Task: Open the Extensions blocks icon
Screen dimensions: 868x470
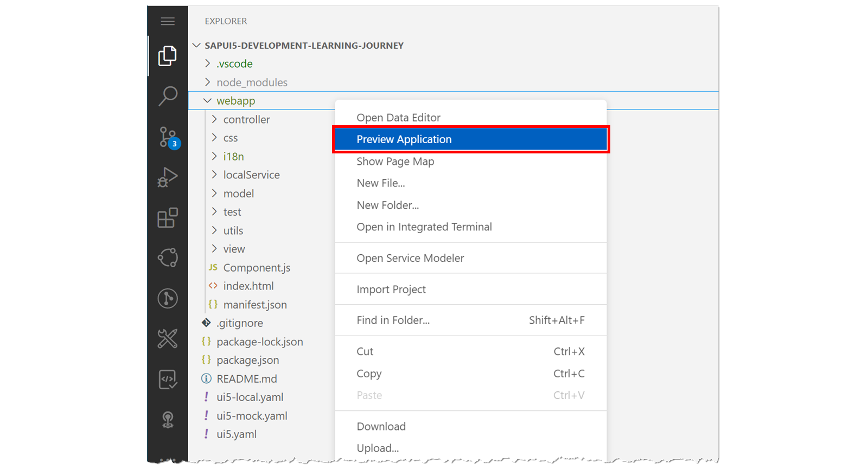Action: (x=168, y=218)
